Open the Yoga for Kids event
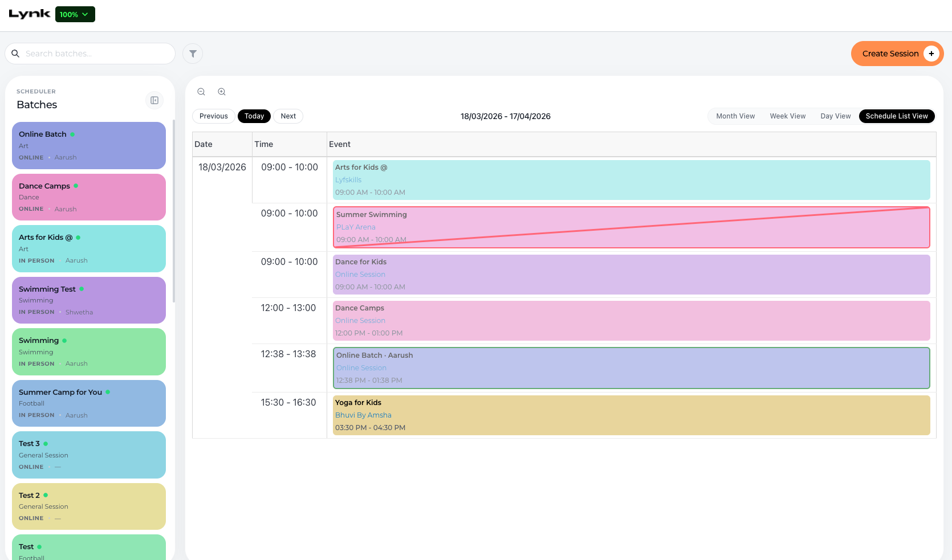The image size is (952, 560). 632,415
